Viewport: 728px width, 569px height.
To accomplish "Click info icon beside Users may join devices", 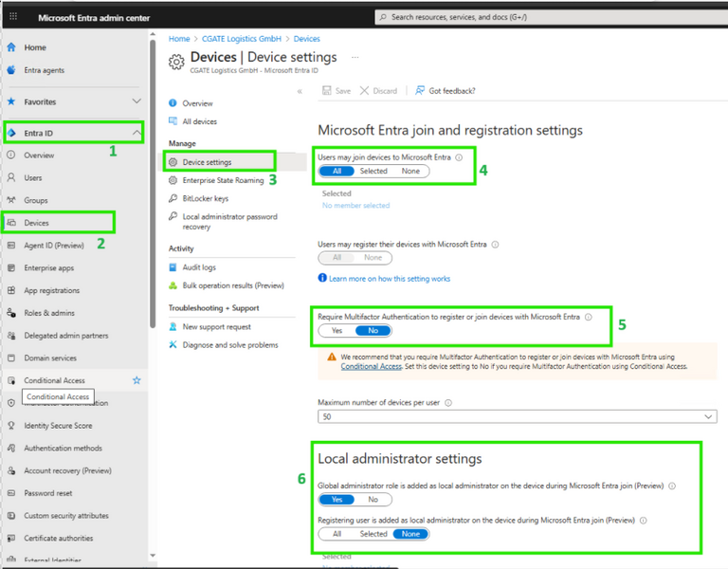I will pyautogui.click(x=459, y=157).
